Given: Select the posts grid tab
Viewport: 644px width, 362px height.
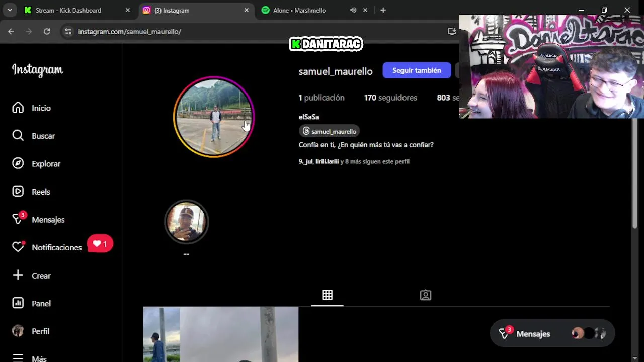Looking at the screenshot, I should tap(327, 295).
